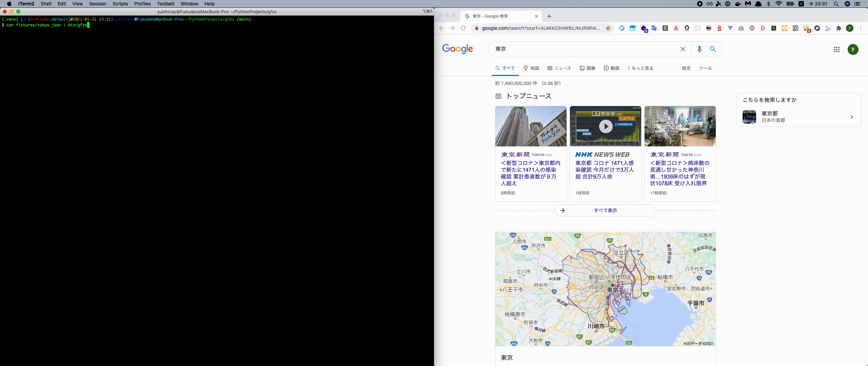Click the blue search magnifier icon

[713, 49]
